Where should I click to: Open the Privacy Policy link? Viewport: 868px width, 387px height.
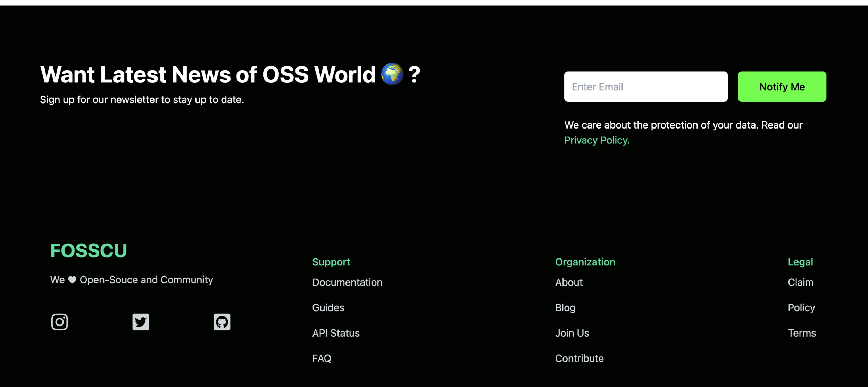[x=596, y=140]
